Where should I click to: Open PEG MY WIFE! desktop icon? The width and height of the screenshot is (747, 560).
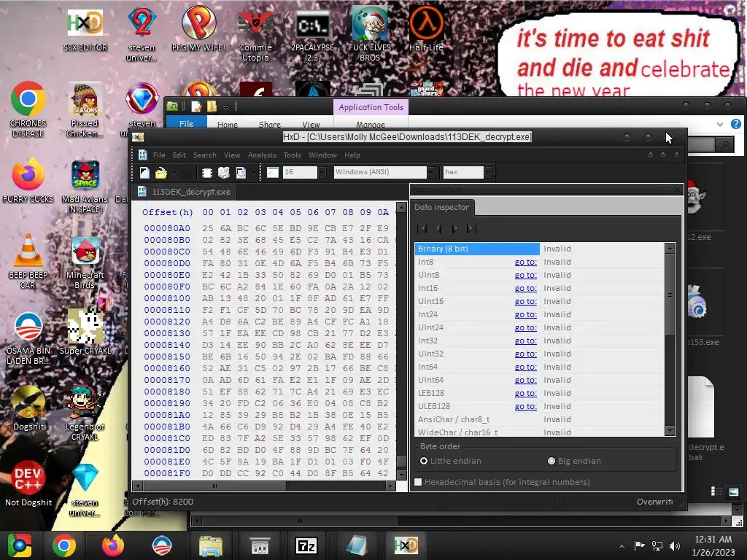coord(198,30)
